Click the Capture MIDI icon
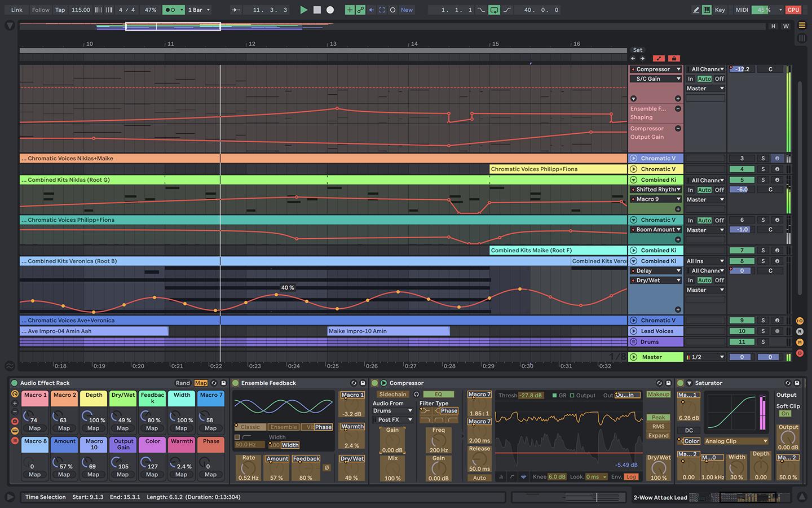This screenshot has width=812, height=508. (x=382, y=10)
